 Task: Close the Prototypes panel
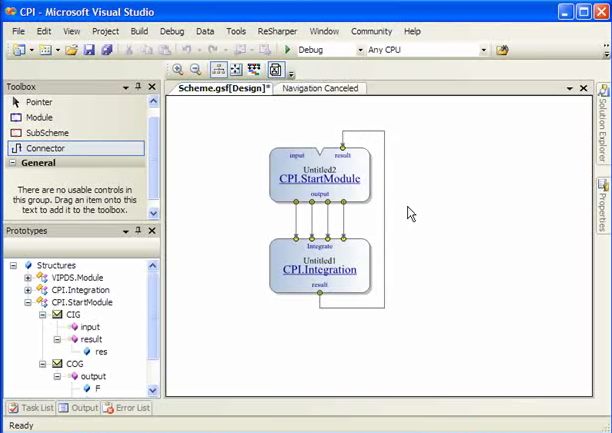pyautogui.click(x=152, y=231)
